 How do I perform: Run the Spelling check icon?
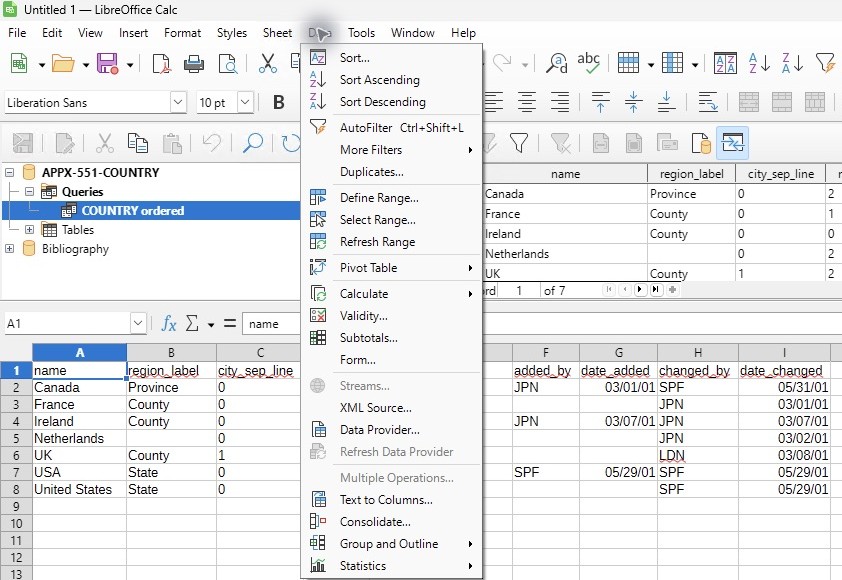pos(589,63)
